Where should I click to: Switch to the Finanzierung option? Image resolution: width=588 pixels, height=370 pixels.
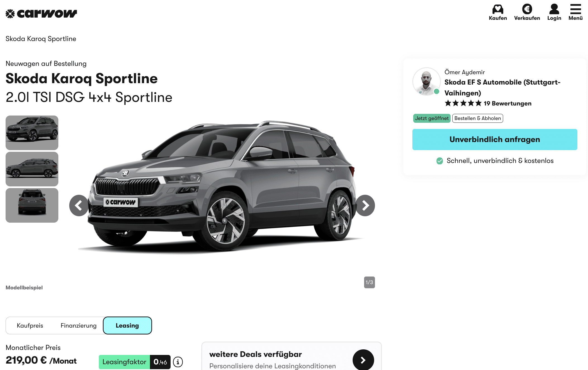[x=78, y=326]
